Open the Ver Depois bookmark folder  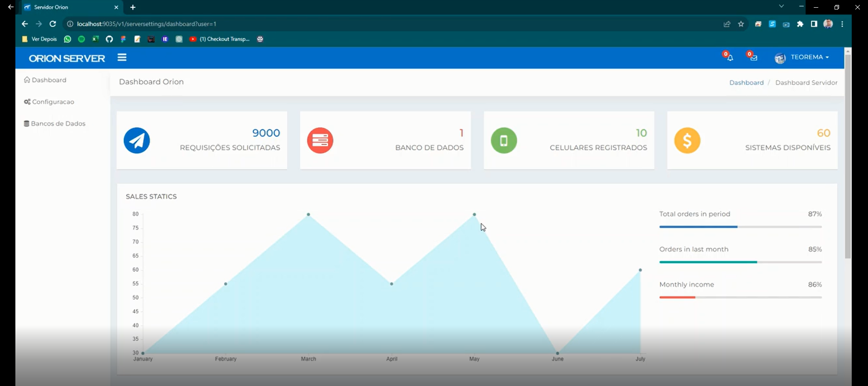pyautogui.click(x=40, y=39)
